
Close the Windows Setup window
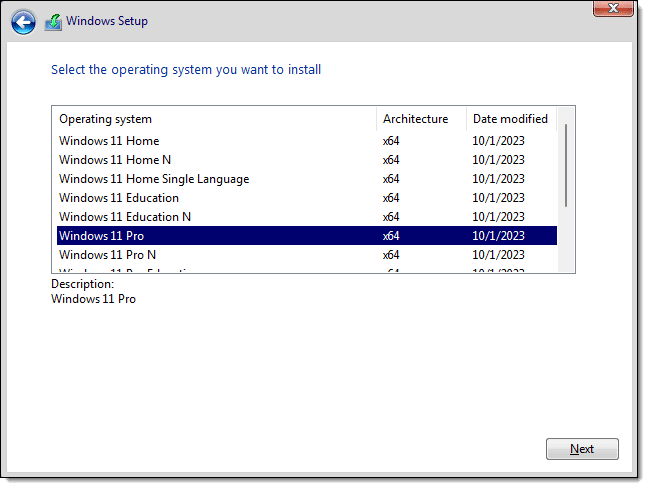point(613,8)
